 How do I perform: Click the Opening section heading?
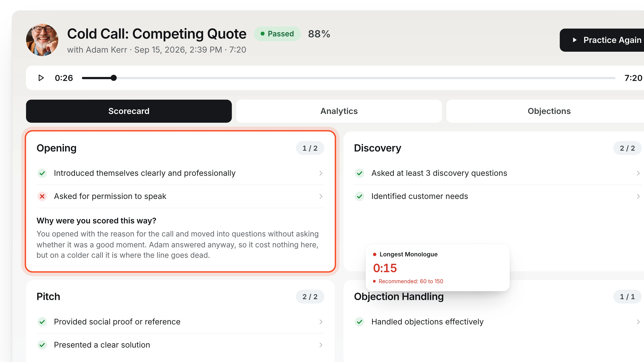pyautogui.click(x=57, y=148)
